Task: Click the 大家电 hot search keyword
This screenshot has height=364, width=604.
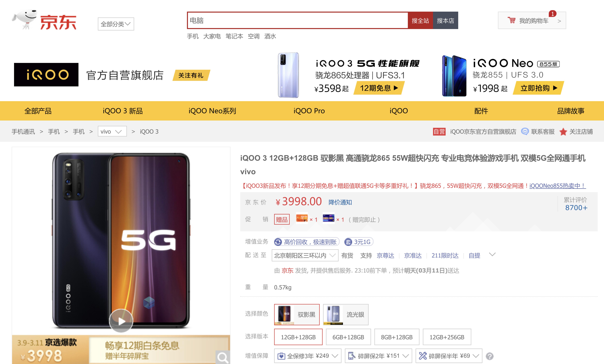Action: (x=212, y=36)
